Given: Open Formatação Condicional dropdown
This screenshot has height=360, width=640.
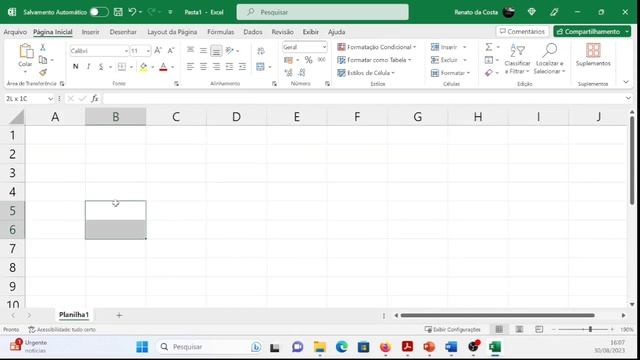Looking at the screenshot, I should click(376, 47).
